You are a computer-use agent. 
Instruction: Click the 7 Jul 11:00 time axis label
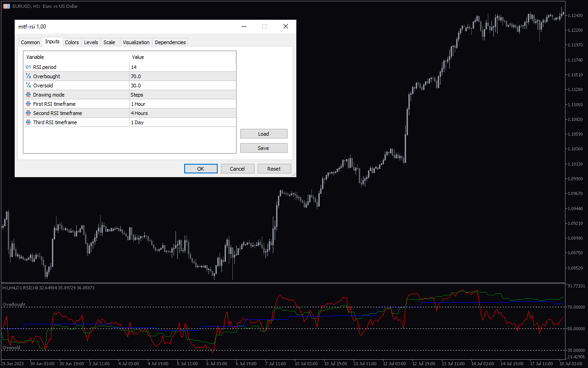point(276,364)
